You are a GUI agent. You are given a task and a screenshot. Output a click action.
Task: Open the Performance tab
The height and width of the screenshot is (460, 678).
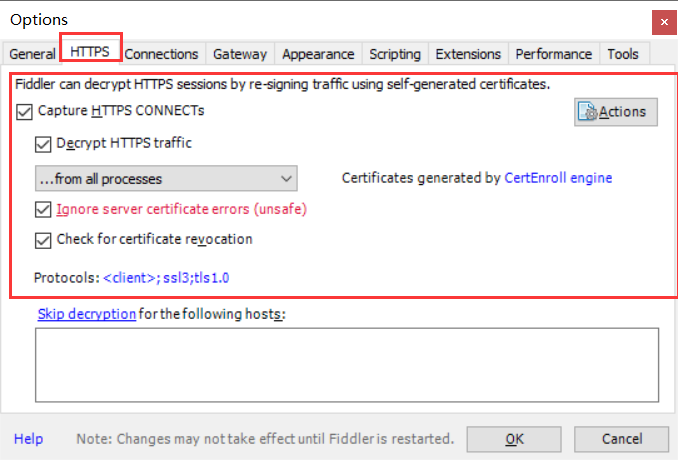554,54
